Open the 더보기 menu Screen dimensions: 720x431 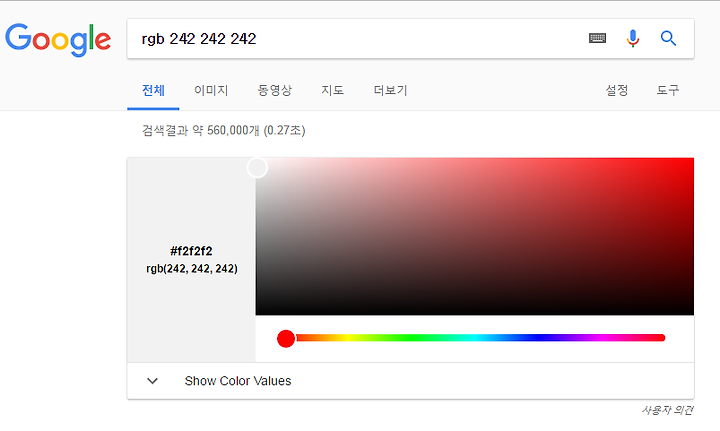pyautogui.click(x=390, y=90)
